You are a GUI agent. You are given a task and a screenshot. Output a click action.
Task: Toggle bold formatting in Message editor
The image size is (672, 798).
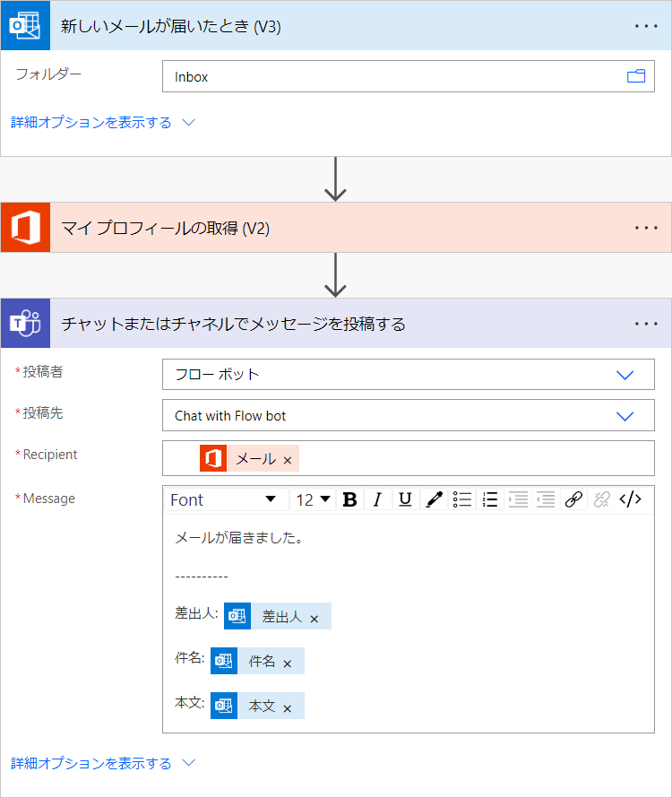(350, 499)
